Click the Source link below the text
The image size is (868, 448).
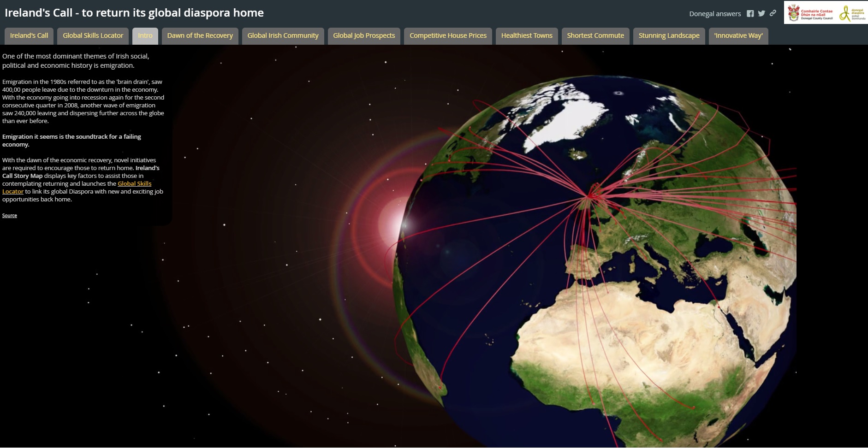(x=10, y=216)
